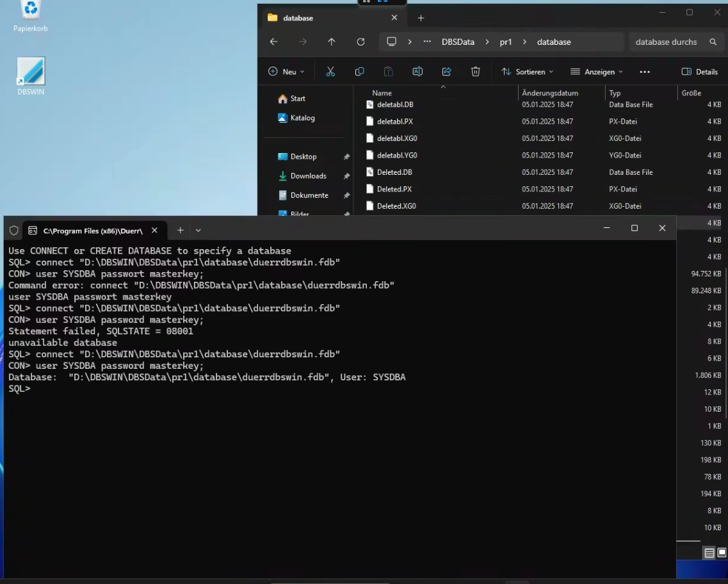Click the Share icon in the toolbar

click(x=446, y=71)
